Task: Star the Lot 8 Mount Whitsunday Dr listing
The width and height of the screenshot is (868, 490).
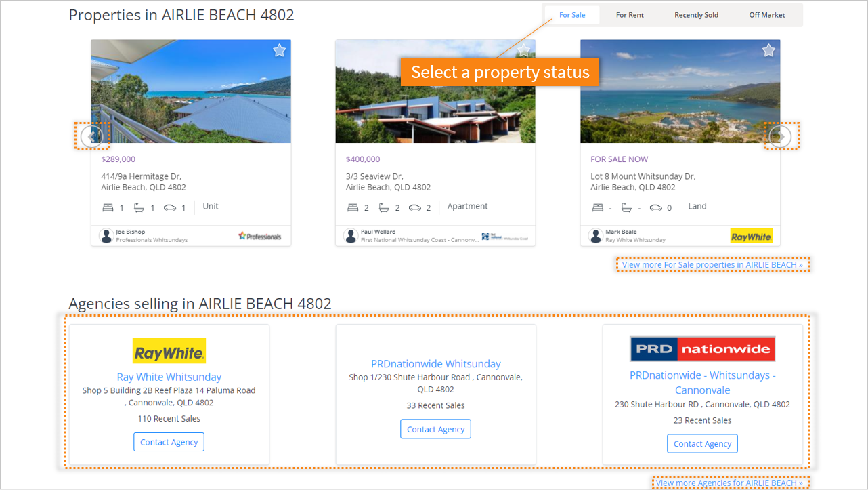Action: [x=768, y=51]
